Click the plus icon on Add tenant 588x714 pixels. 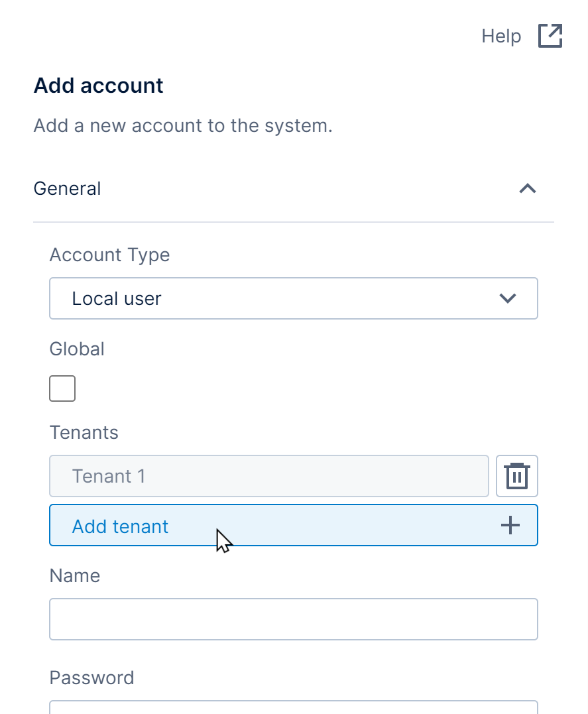(510, 526)
